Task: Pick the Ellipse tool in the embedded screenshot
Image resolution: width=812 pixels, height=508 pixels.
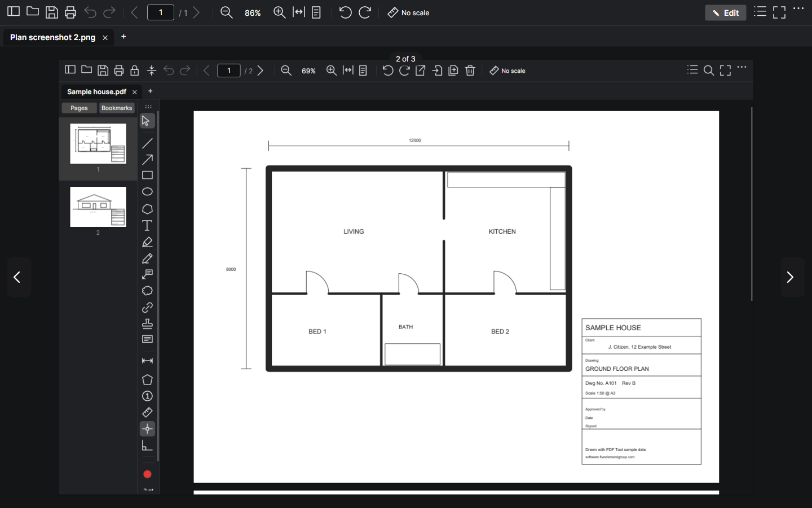Action: click(x=147, y=192)
